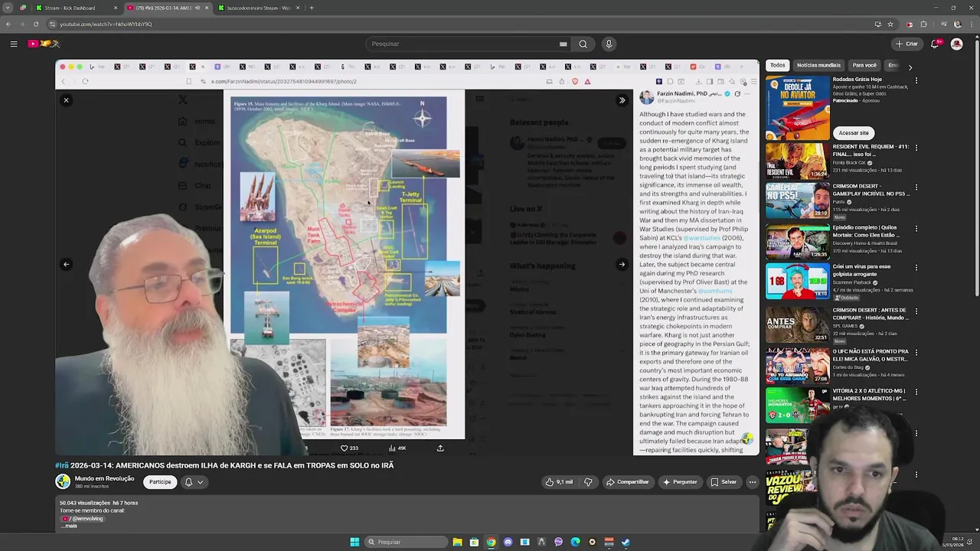Viewport: 980px width, 551px height.
Task: Open RESIDENT EVIL REQUIEM video thumbnail
Action: (x=797, y=161)
